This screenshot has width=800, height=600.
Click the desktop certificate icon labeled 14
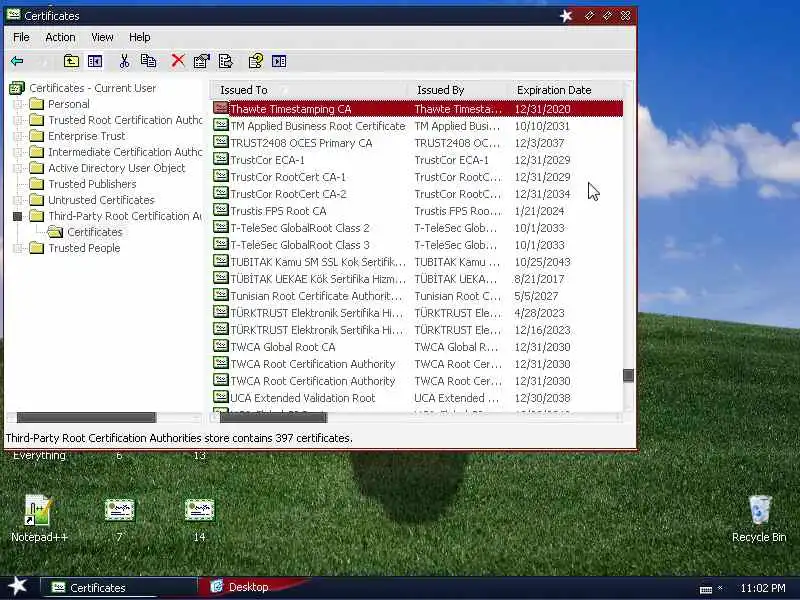[199, 510]
